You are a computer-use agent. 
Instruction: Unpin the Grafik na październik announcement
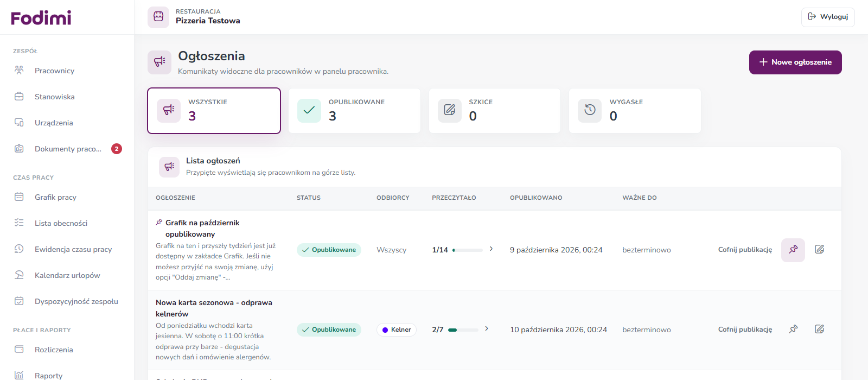coord(793,250)
